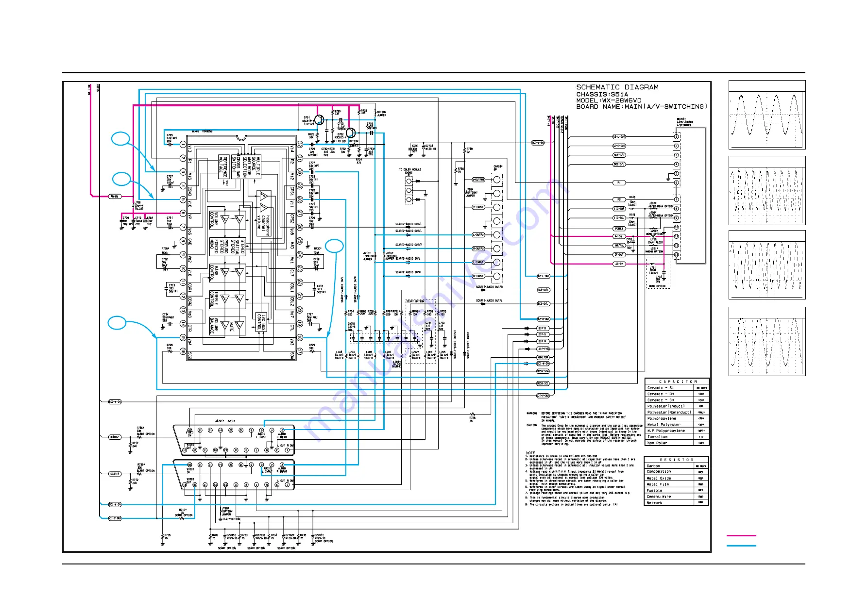Click the cyan legend line
Screen dimensions: 868x613
741,546
